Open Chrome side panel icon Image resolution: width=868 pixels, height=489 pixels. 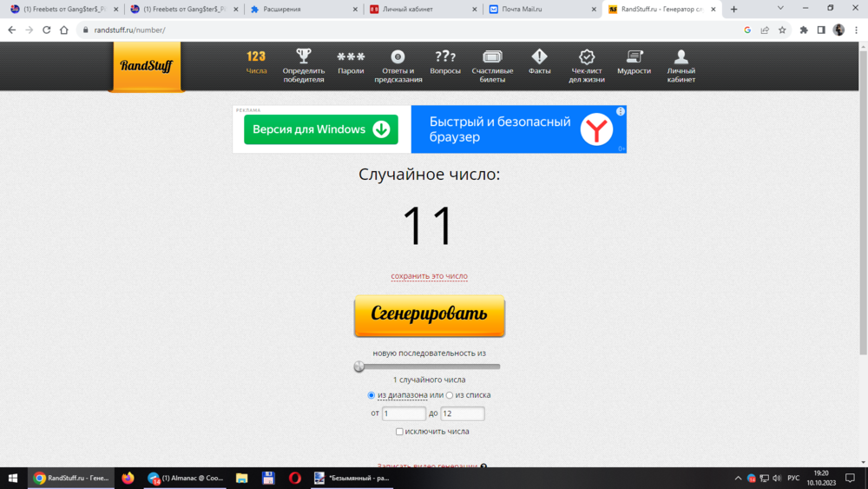click(821, 30)
